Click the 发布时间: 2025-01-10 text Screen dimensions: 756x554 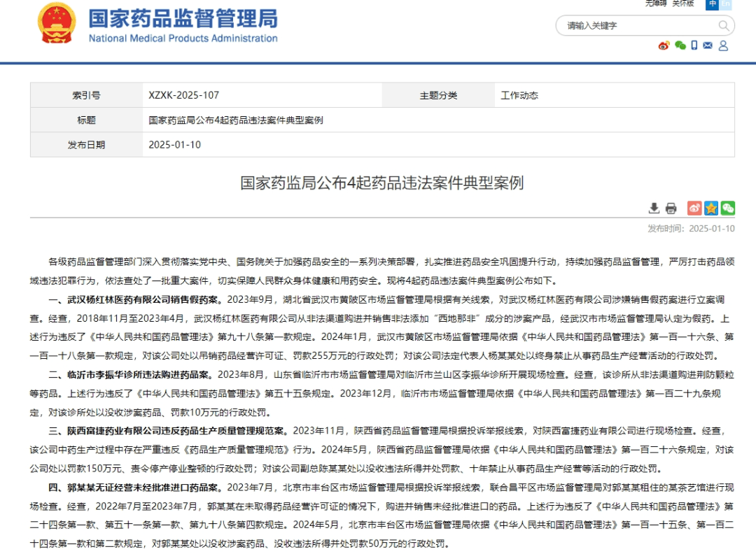[x=691, y=229]
